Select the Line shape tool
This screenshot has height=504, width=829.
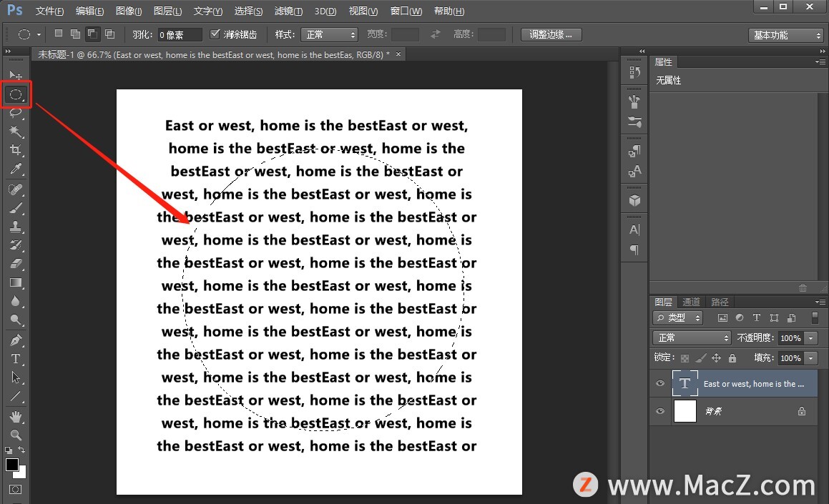pyautogui.click(x=15, y=396)
